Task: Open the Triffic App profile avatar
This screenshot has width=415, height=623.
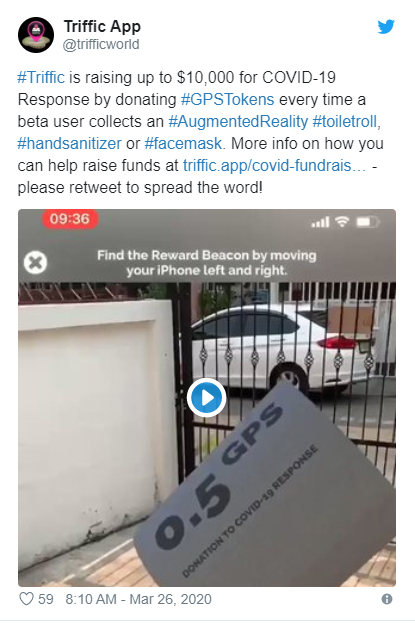Action: point(36,35)
